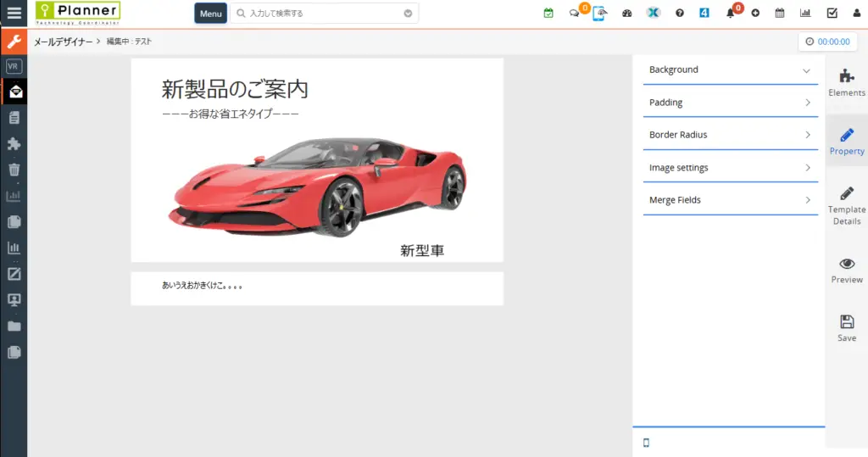Image resolution: width=868 pixels, height=457 pixels.
Task: Open the chat messages icon
Action: coord(575,14)
